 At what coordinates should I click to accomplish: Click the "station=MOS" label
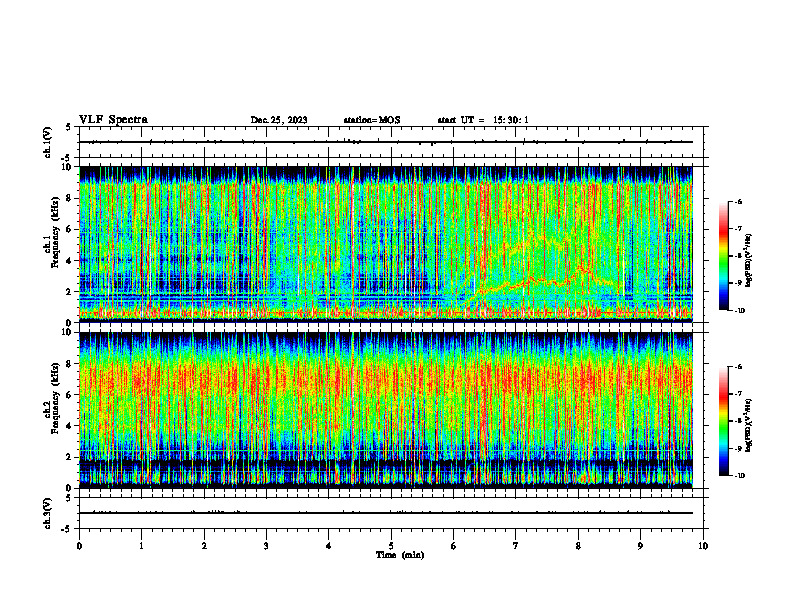(x=372, y=120)
